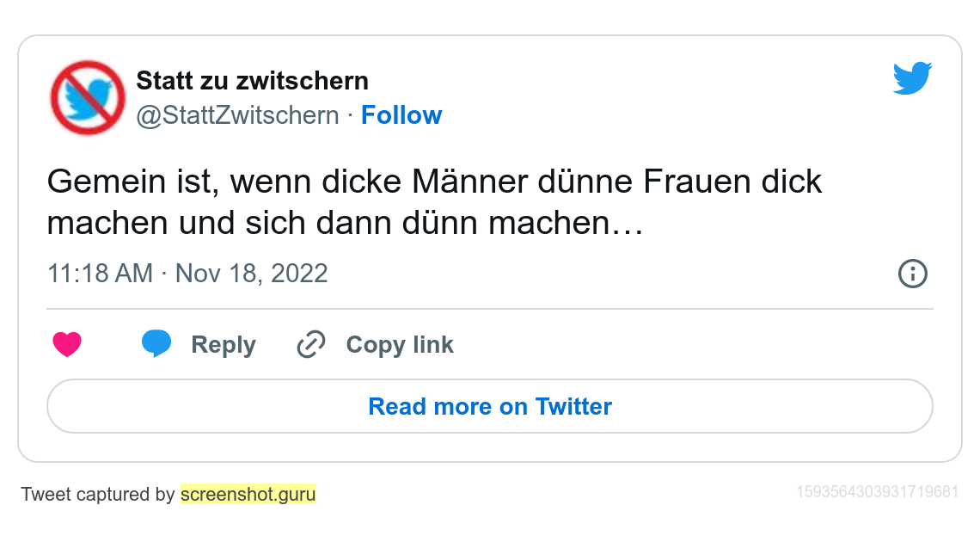Open the tweet info circle icon
Screen dimensions: 980x542
[912, 274]
